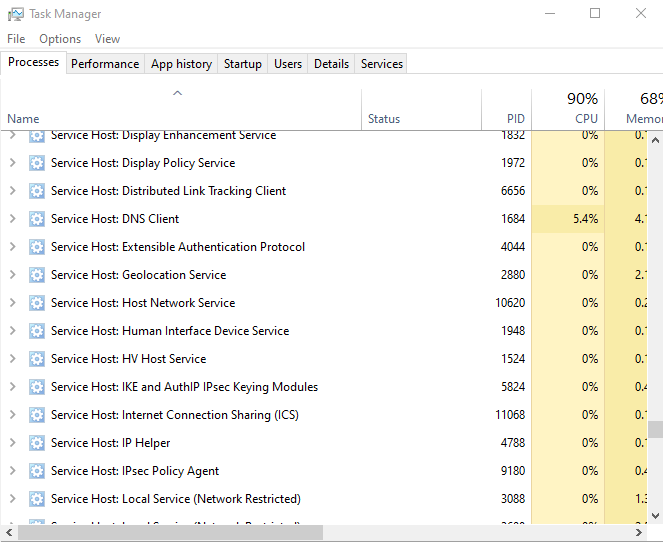Image resolution: width=663 pixels, height=544 pixels.
Task: Expand Service Host: IKE and AuthIP IPsec Keying Modules
Action: click(13, 387)
